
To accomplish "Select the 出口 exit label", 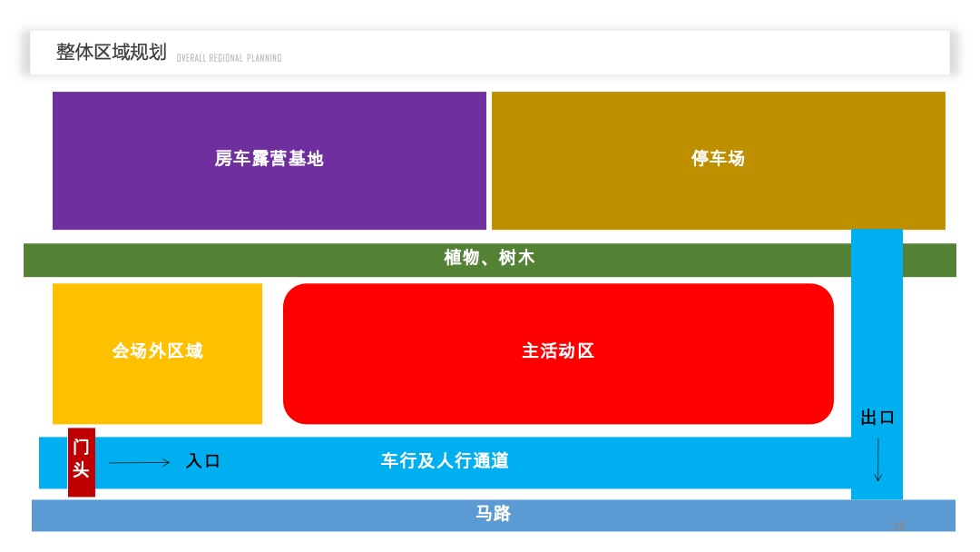I will [877, 417].
